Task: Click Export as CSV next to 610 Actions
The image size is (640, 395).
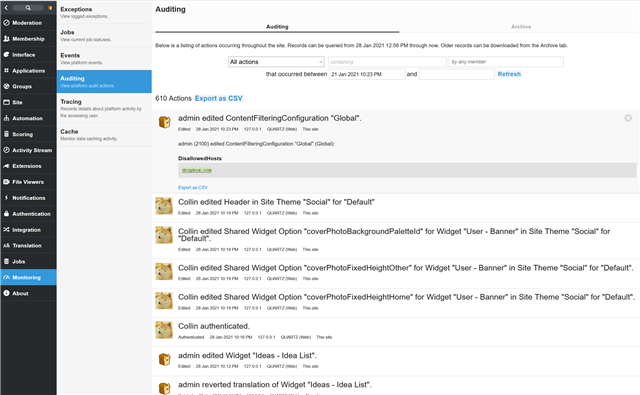Action: pyautogui.click(x=218, y=98)
